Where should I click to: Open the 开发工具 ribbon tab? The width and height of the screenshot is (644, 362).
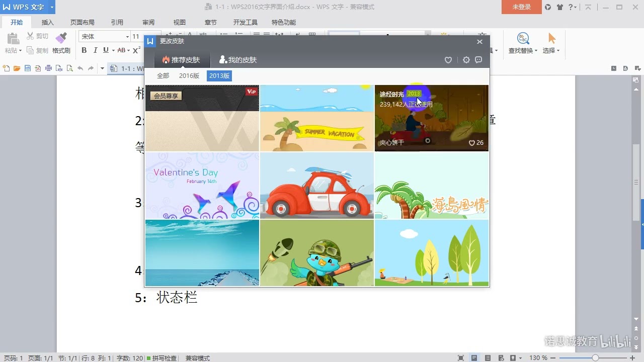[x=246, y=22]
